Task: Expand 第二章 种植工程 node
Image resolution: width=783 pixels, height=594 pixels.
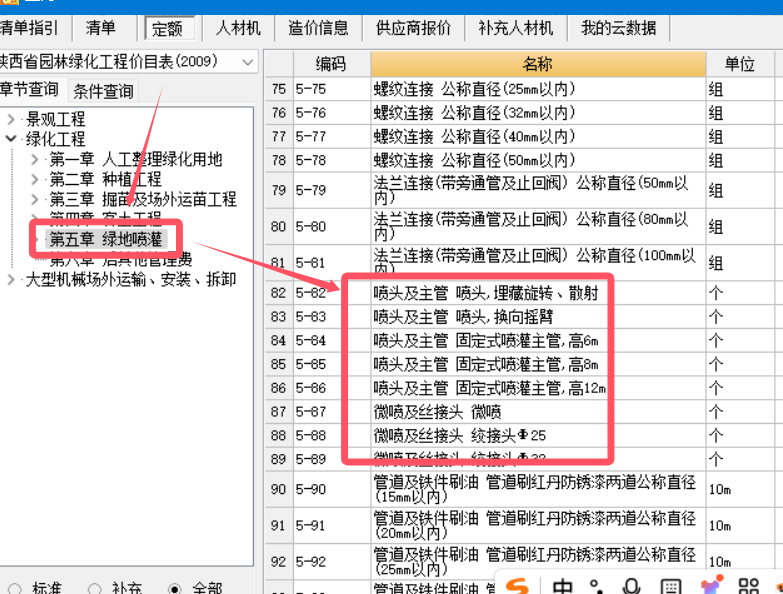Action: (34, 179)
